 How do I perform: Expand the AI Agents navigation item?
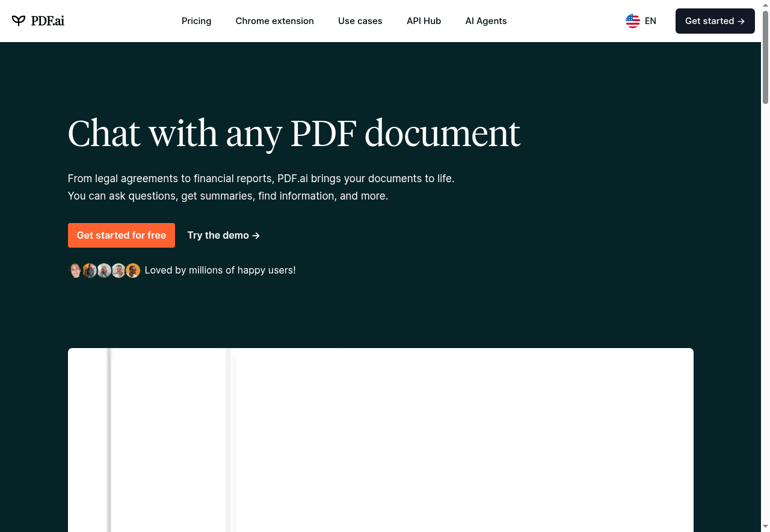486,21
